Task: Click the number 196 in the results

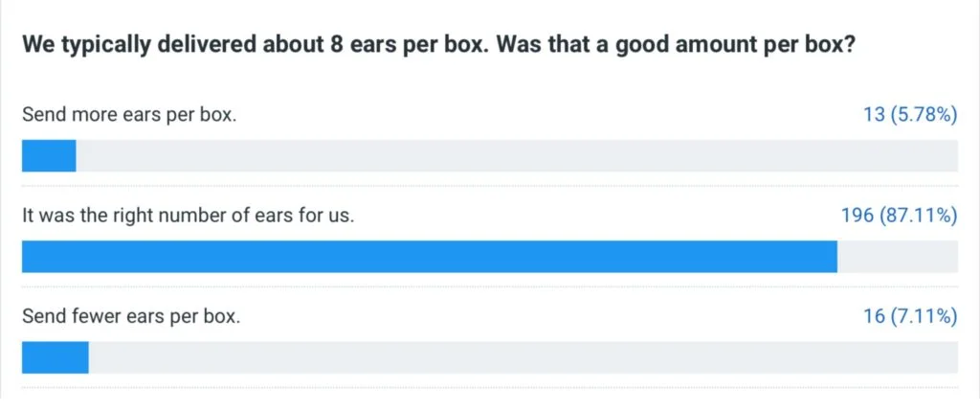Action: [x=857, y=216]
